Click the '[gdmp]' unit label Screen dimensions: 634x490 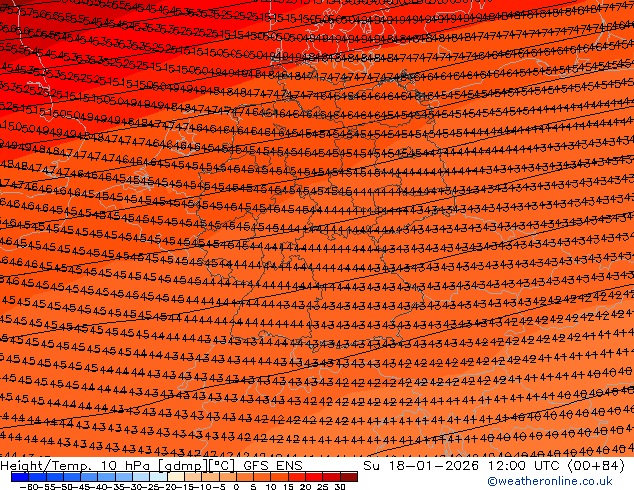(183, 467)
